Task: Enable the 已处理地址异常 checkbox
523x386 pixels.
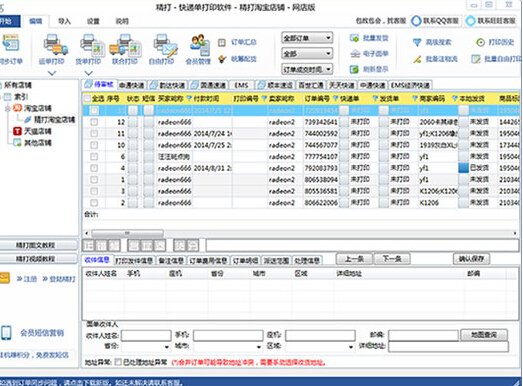Action: click(118, 362)
